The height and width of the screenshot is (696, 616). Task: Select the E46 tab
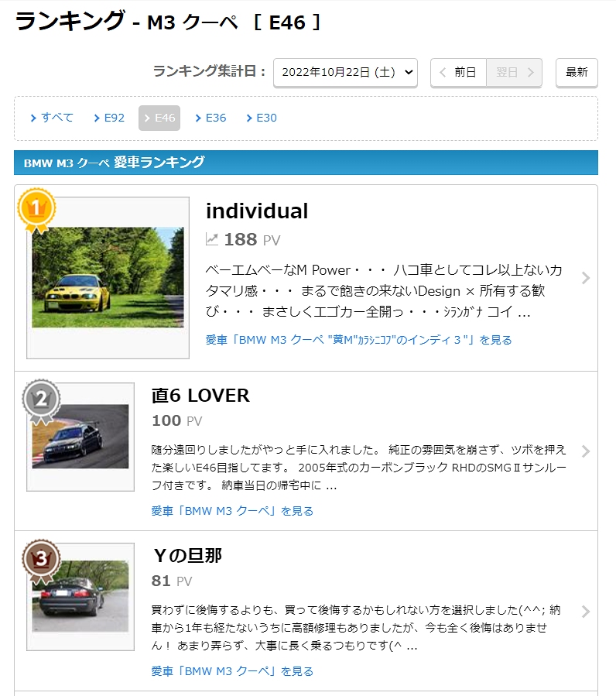(x=159, y=118)
